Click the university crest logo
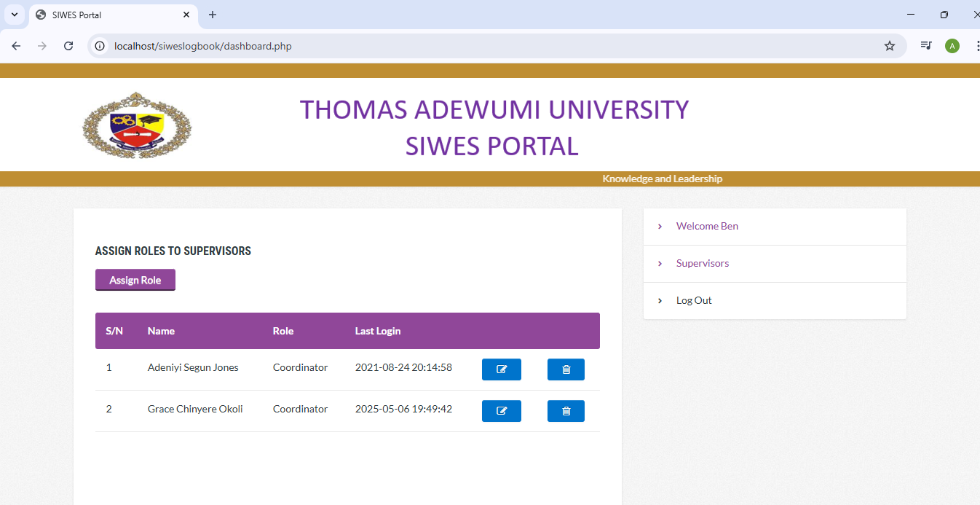Viewport: 980px width, 505px height. pos(136,125)
